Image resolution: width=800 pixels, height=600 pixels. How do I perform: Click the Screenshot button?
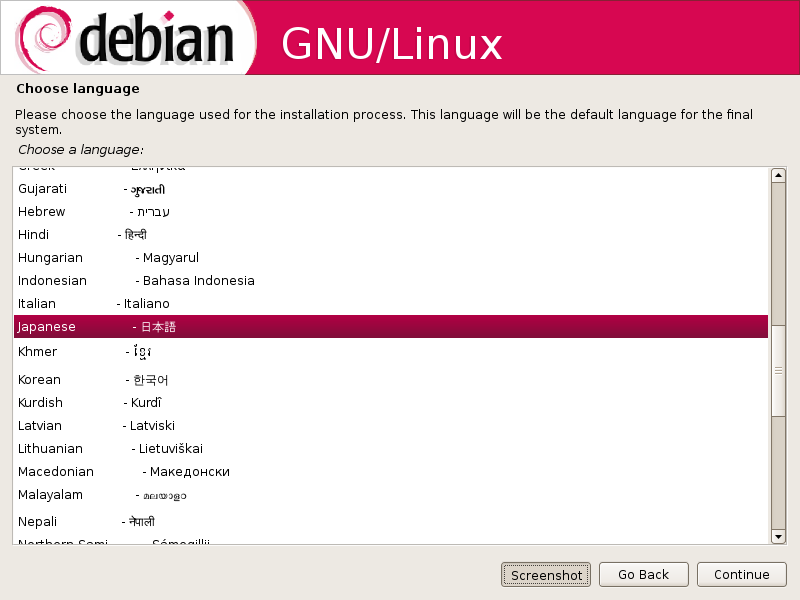pos(546,575)
